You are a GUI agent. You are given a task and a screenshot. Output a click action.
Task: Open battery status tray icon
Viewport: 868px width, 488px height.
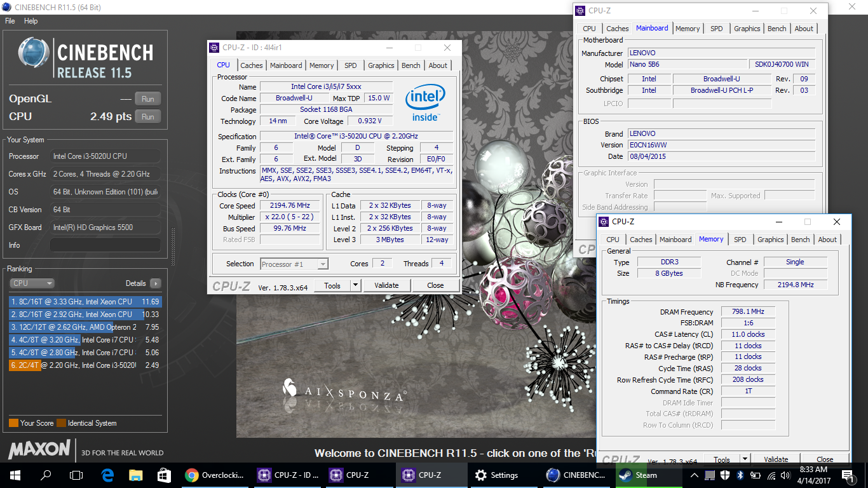pyautogui.click(x=756, y=475)
